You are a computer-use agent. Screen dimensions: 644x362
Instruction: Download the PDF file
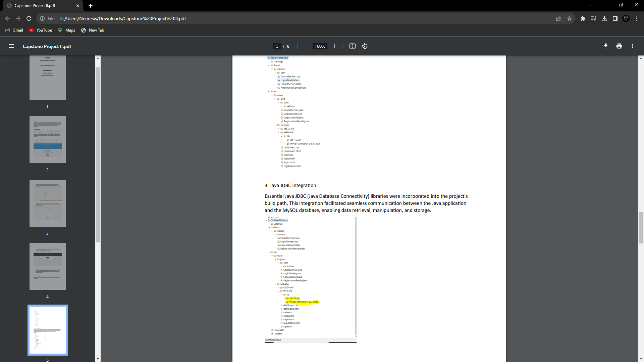tap(606, 46)
